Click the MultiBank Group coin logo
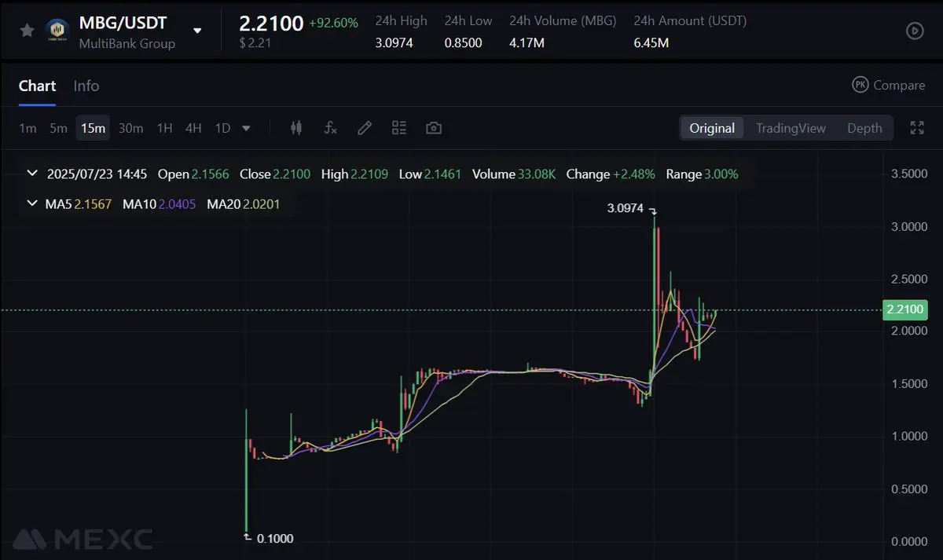Viewport: 943px width, 560px height. tap(58, 31)
